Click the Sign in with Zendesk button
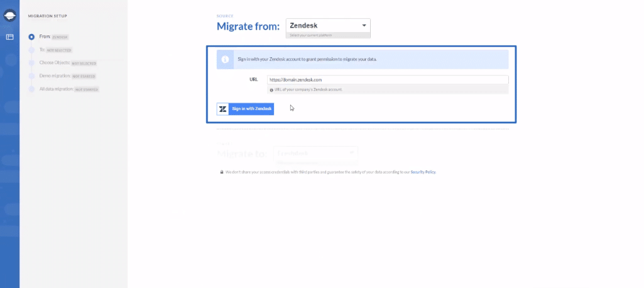Image resolution: width=644 pixels, height=288 pixels. pos(245,109)
